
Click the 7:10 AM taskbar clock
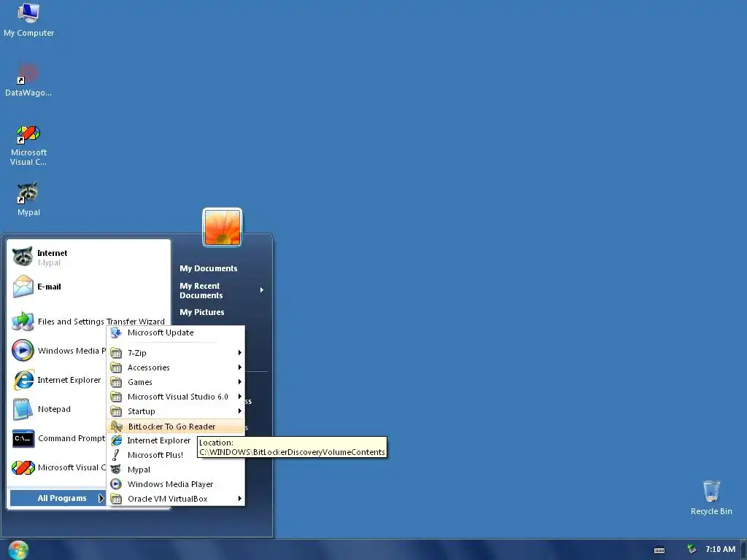(x=720, y=549)
